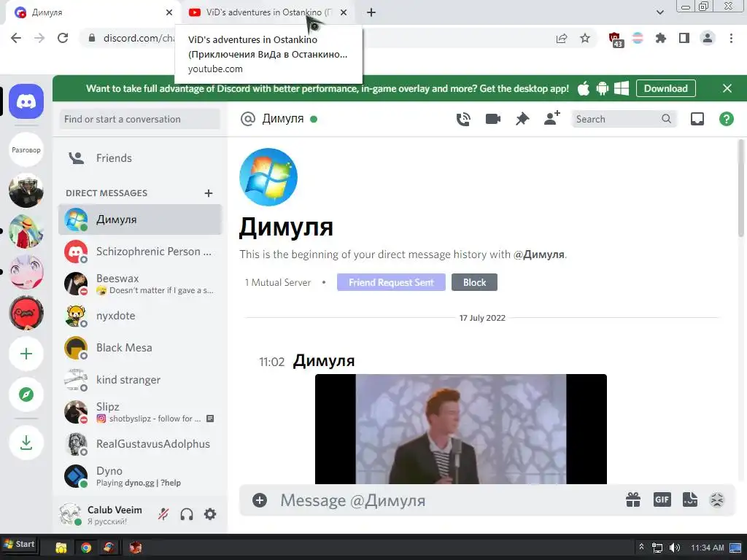
Task: Explore public servers compass icon
Action: point(26,394)
